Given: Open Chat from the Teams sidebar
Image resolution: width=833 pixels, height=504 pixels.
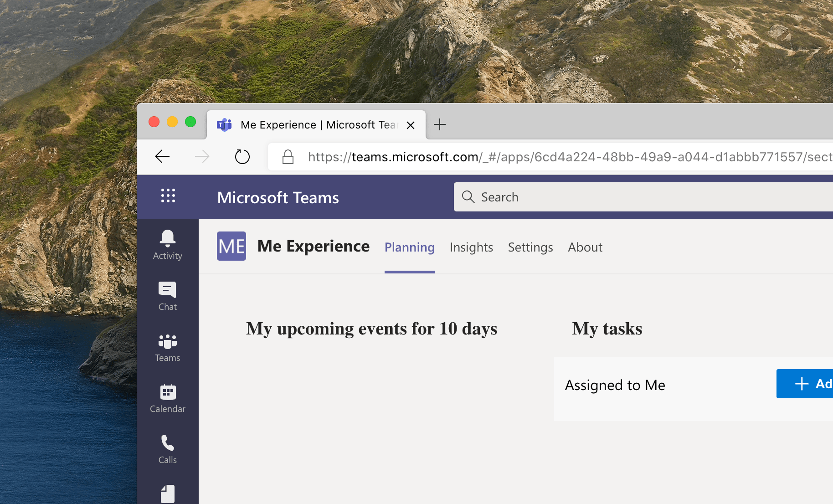Looking at the screenshot, I should point(168,296).
